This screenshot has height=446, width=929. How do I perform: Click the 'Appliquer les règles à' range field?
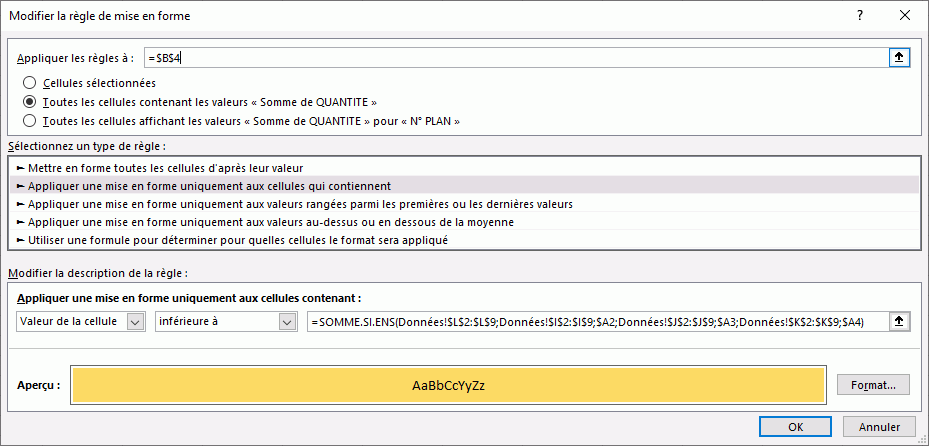514,57
